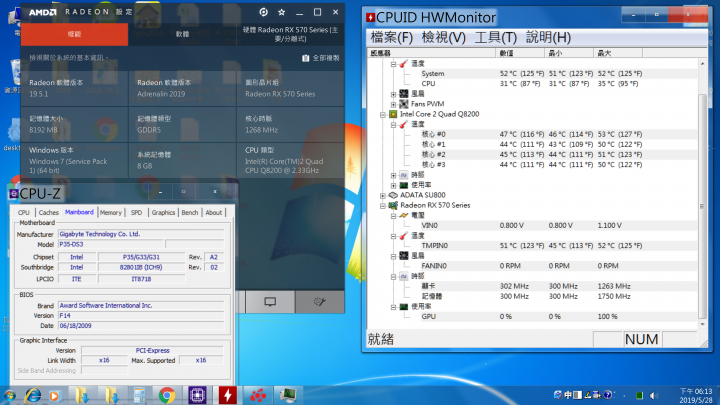Viewport: 720px width, 405px height.
Task: Click the 最大 column header in HWMonitor
Action: pos(618,53)
